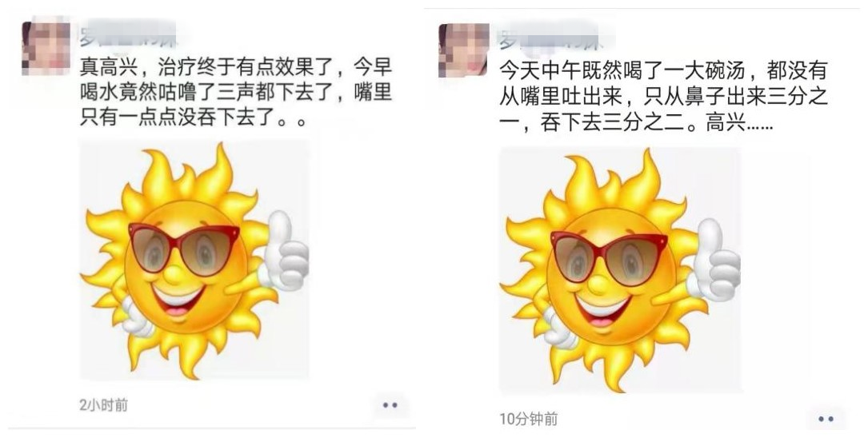The height and width of the screenshot is (438, 868).
Task: Select the text line ending 高兴……
Action: (x=636, y=122)
